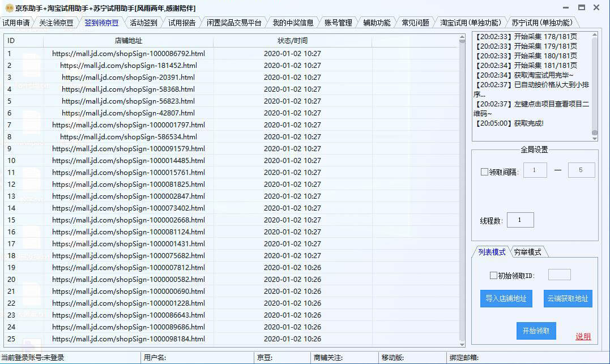The image size is (610, 364).
Task: Enable the 领取间隔 checkbox
Action: (x=484, y=172)
